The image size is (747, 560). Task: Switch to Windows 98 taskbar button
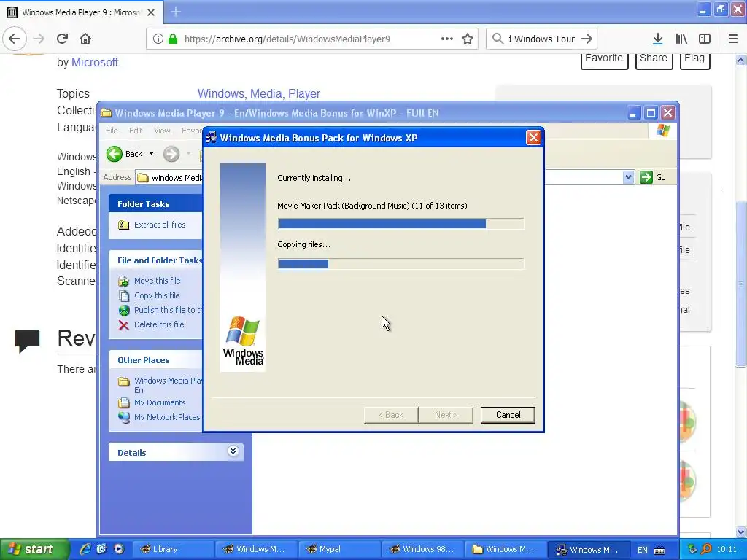pos(422,549)
